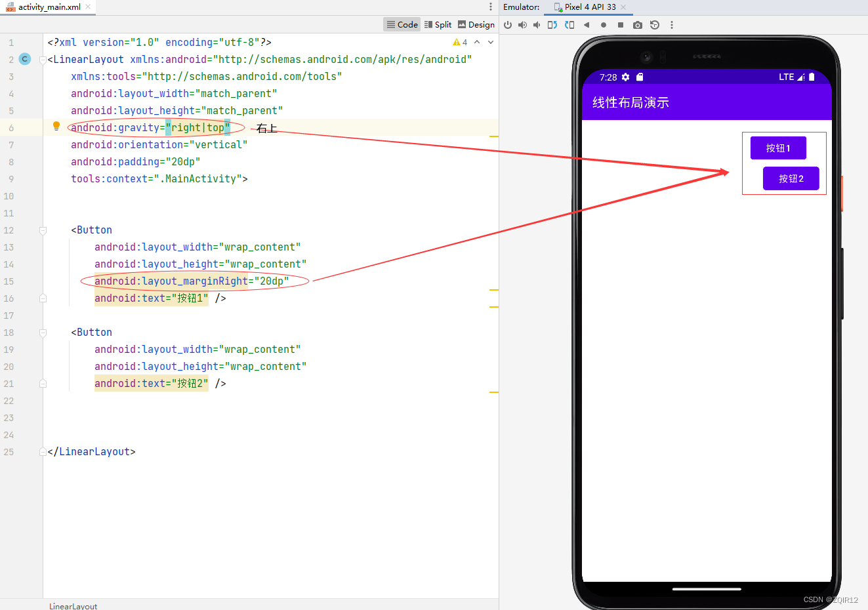Click the 7:28 clock in phone status bar

click(x=608, y=77)
